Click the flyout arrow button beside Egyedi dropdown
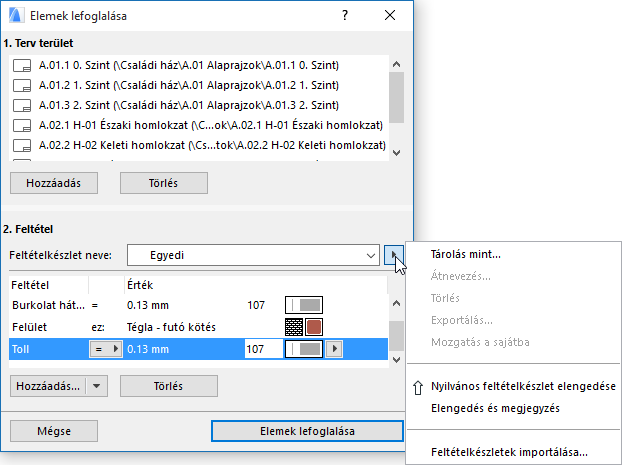Viewport: 622px width, 465px height. [394, 255]
